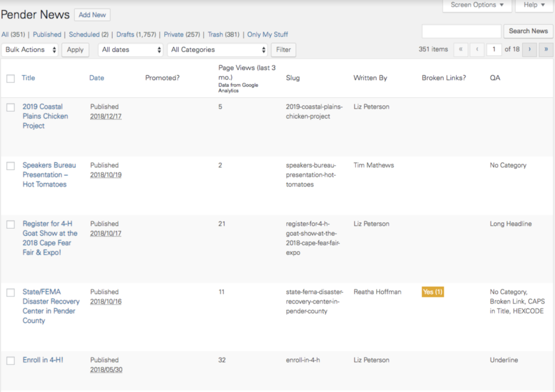Viewport: 555px width, 392px height.
Task: Click the Promoted? column header
Action: (163, 78)
